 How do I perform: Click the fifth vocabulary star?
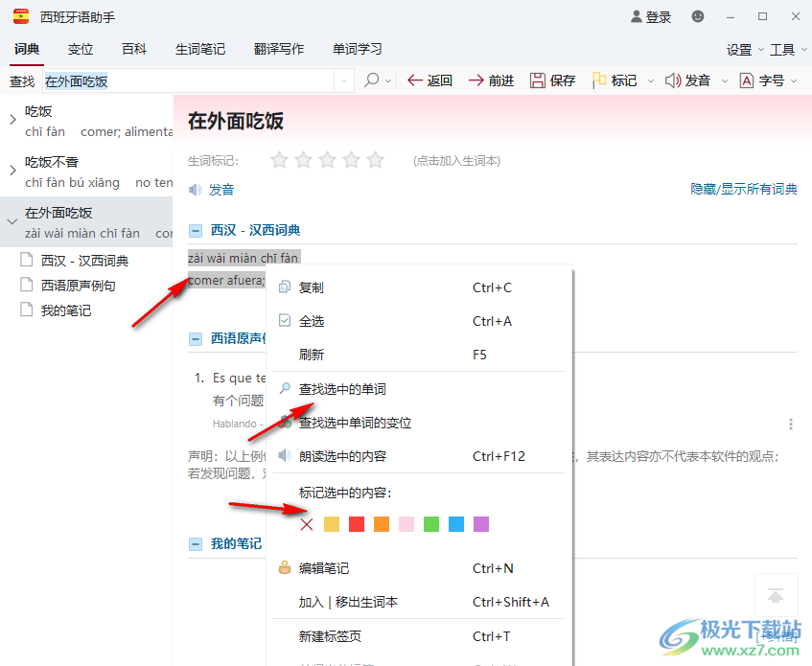pyautogui.click(x=376, y=160)
